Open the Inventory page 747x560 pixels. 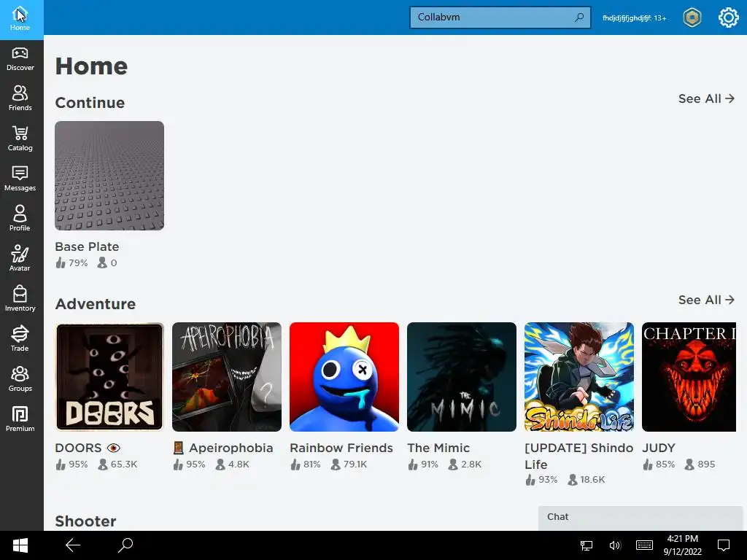20,300
